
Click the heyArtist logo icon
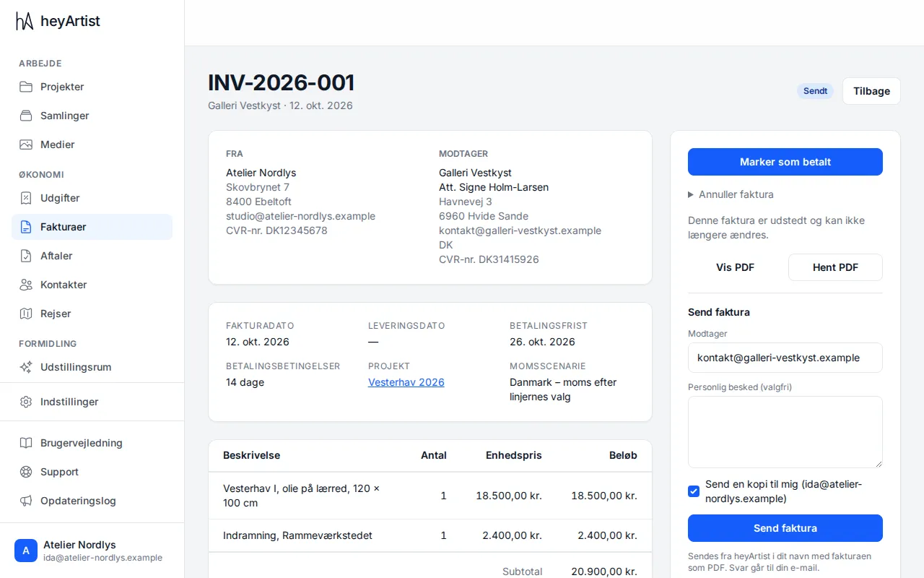(25, 22)
